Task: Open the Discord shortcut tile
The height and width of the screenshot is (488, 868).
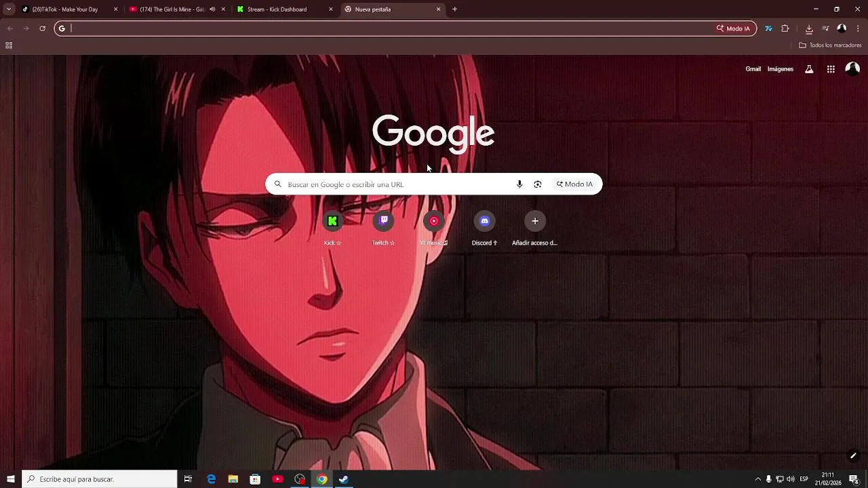Action: (484, 221)
